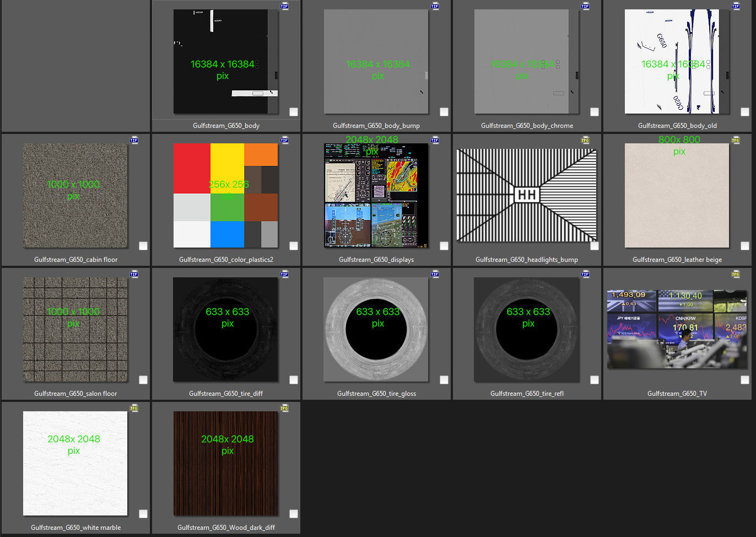The height and width of the screenshot is (537, 756).
Task: Tick the checkbox on Gulfstream_G650_body_chrome tile
Action: [x=595, y=112]
